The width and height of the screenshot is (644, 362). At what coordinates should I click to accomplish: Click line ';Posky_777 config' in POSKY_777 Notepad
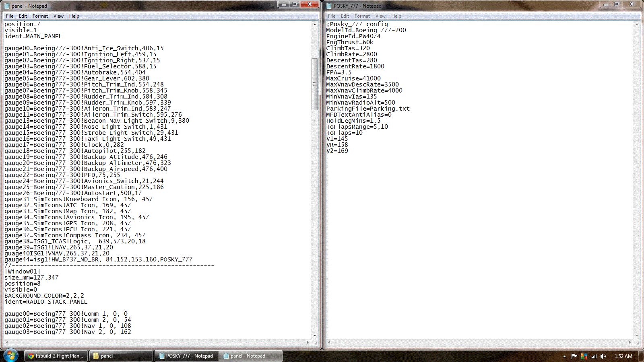click(357, 24)
